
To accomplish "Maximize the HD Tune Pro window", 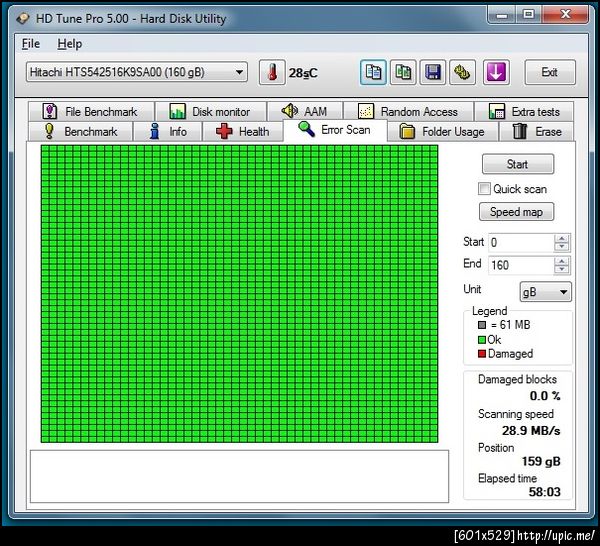I will point(528,15).
